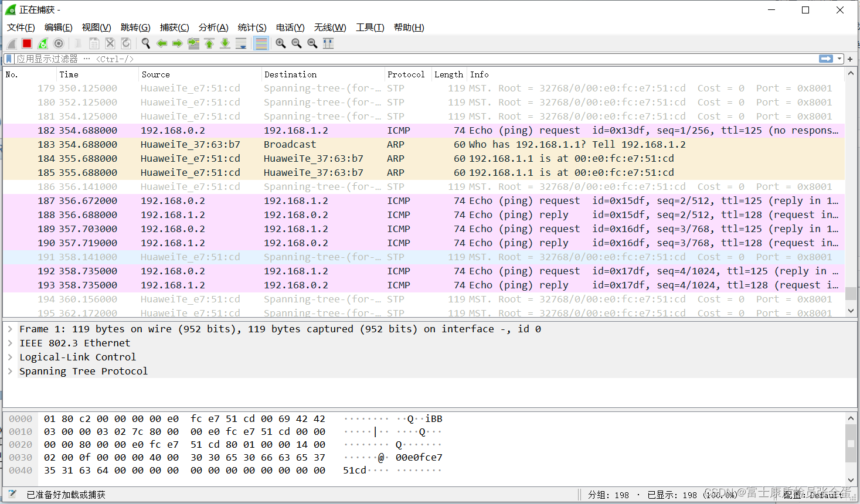Select packet 182 ICMP echo request
Viewport: 860px width, 504px height.
(x=424, y=130)
